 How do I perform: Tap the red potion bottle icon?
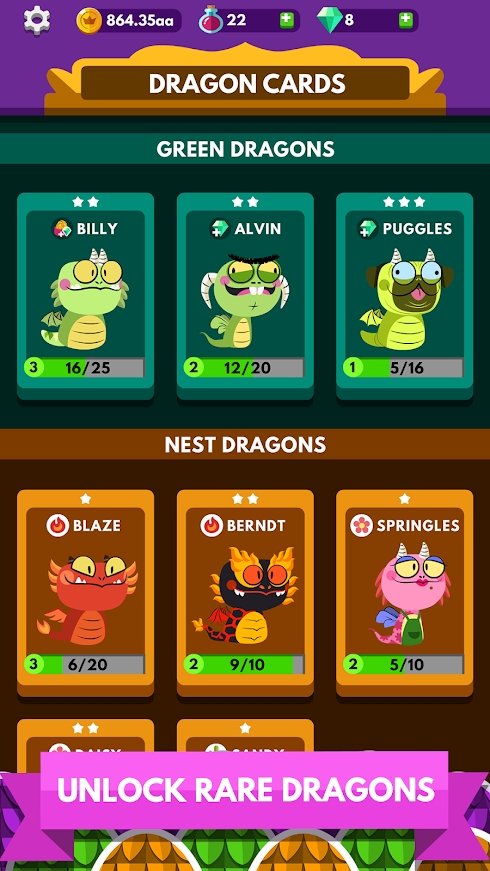[x=211, y=21]
